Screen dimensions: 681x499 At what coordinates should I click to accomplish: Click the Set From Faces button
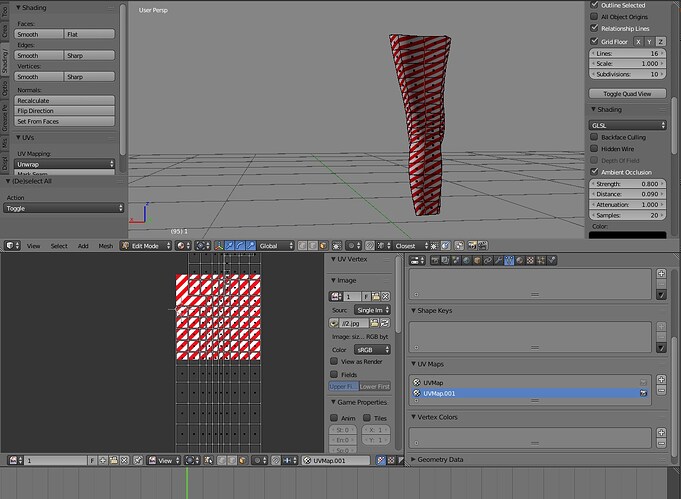(65, 121)
